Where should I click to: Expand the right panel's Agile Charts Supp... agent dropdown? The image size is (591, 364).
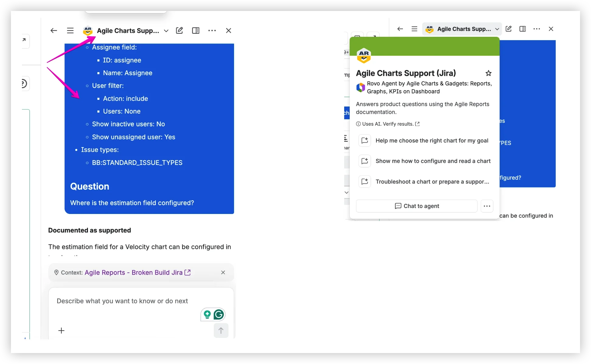coord(462,29)
